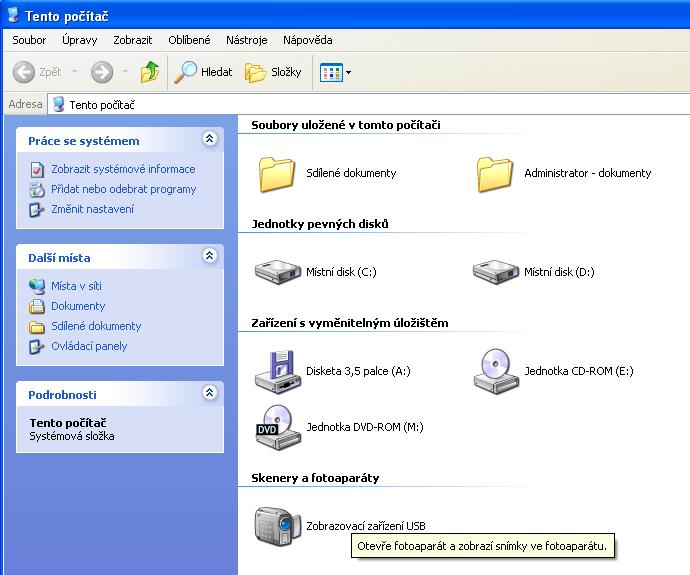Open the Sdílené dokumenty folder icon
Screen dimensions: 690x575
(x=277, y=173)
